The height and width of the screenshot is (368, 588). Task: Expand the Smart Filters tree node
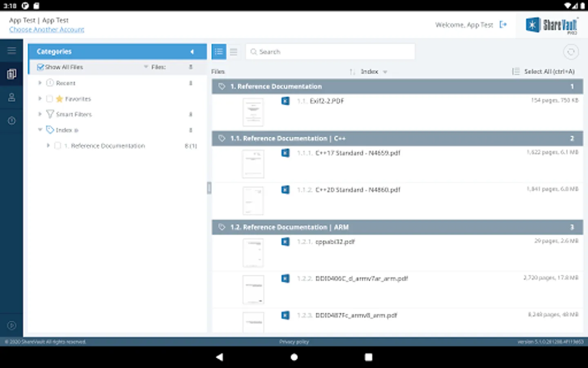pyautogui.click(x=40, y=114)
